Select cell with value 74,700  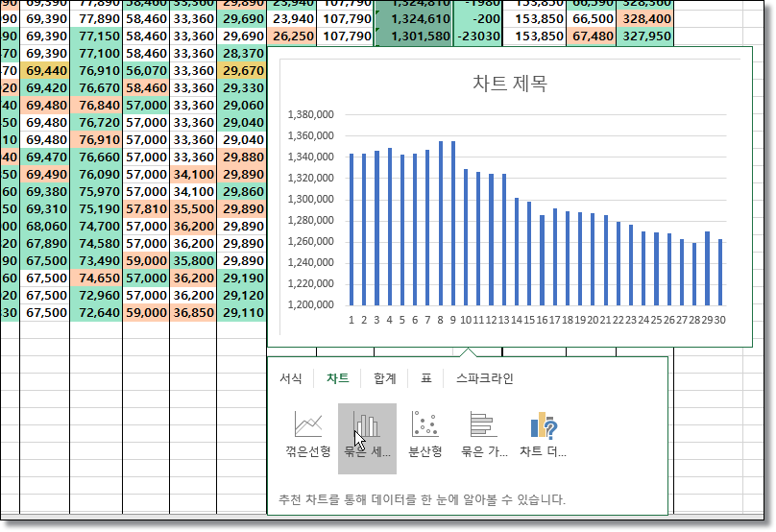96,227
